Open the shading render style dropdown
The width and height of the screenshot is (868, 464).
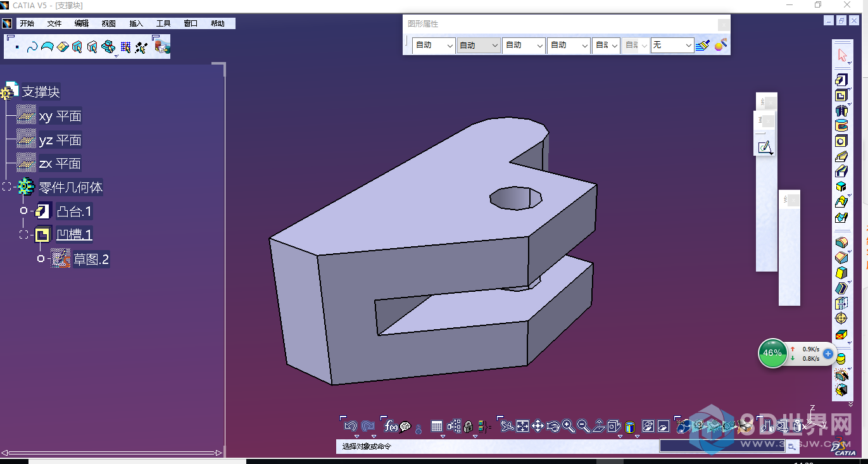tap(637, 436)
